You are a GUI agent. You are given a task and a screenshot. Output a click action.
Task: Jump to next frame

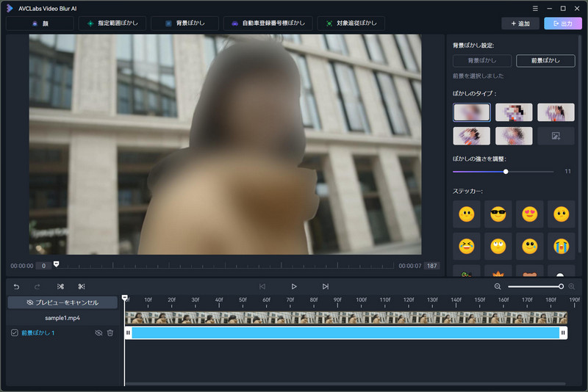tap(325, 287)
